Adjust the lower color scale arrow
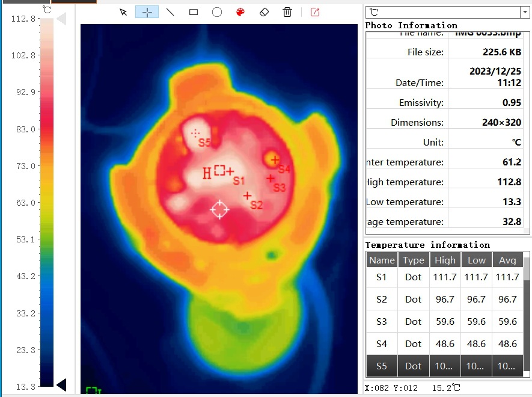This screenshot has height=397, width=532. pos(61,385)
